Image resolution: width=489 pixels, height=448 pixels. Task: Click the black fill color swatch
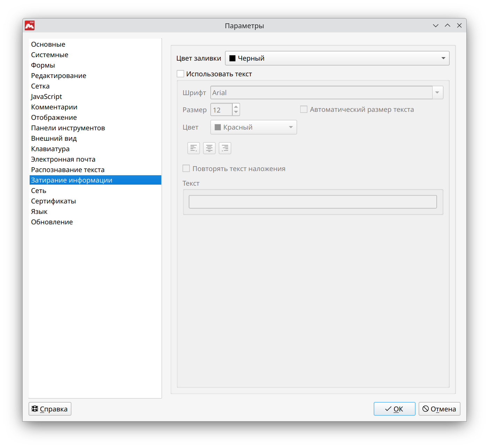232,58
